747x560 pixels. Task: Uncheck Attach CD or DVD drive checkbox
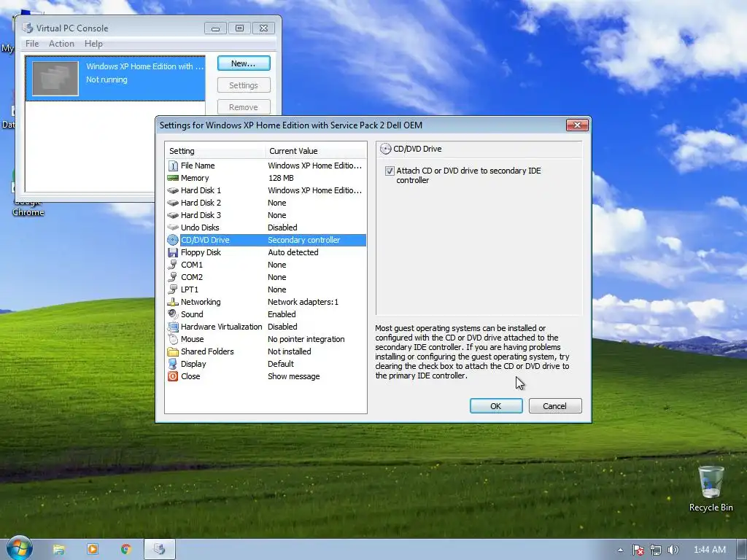click(x=390, y=171)
